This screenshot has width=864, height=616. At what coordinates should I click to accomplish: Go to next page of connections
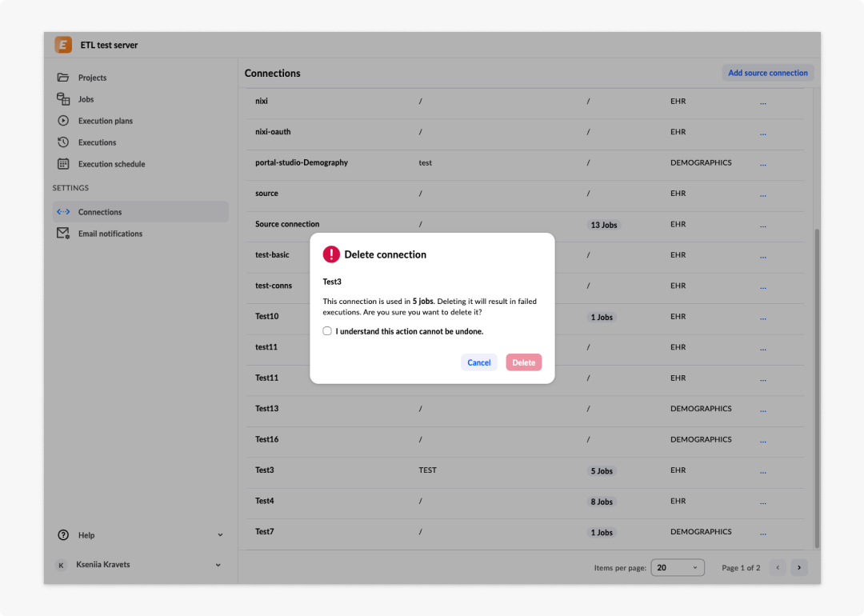799,567
